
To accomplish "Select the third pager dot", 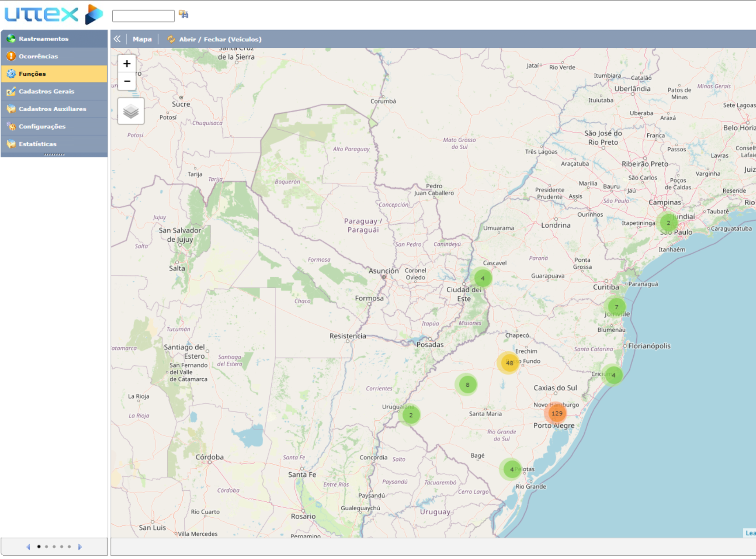I will tap(54, 547).
